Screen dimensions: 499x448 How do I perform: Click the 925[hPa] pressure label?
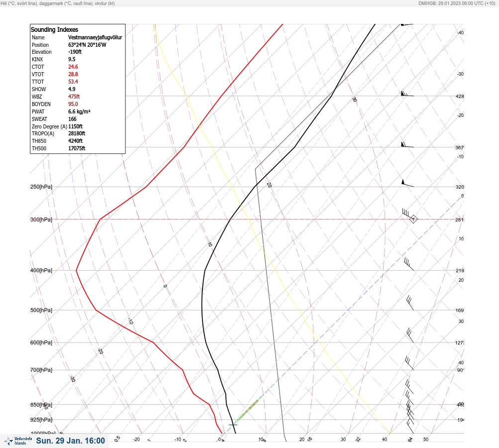[41, 420]
